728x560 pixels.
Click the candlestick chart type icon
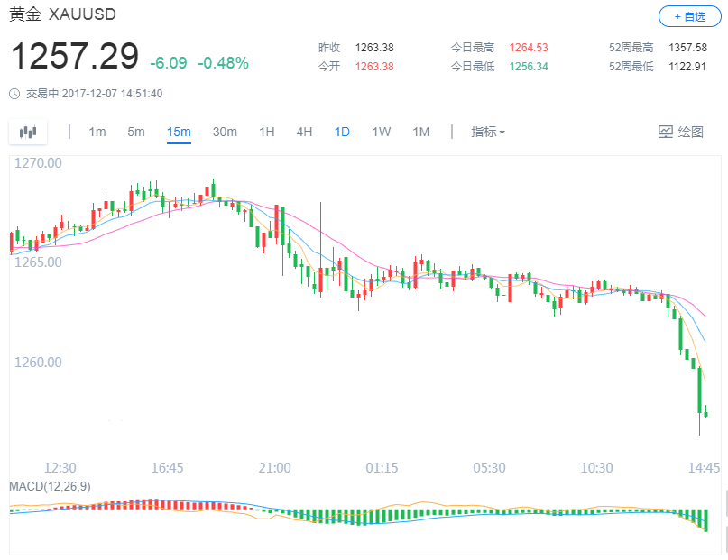(x=28, y=132)
